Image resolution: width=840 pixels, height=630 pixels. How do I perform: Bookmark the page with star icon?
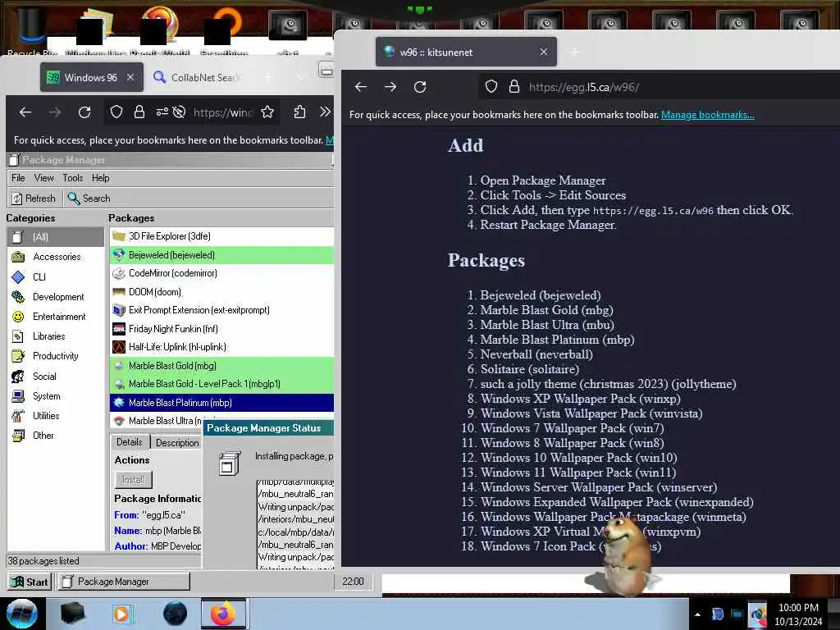(x=267, y=112)
